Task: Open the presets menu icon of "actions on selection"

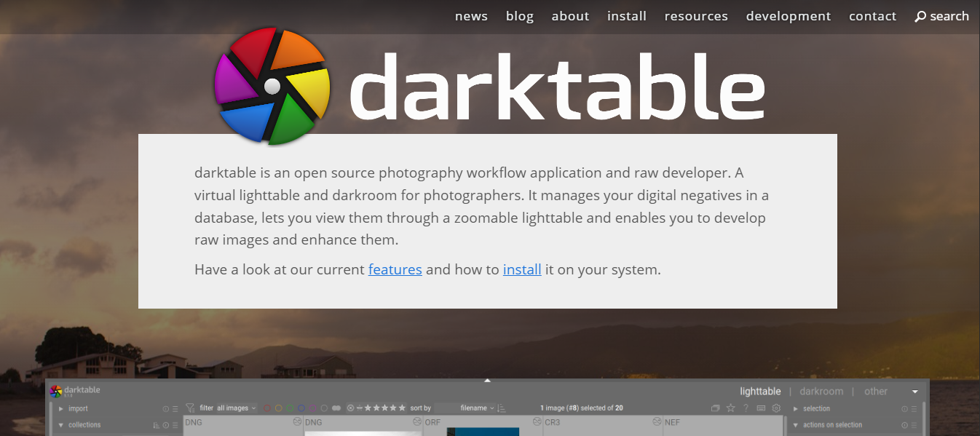Action: click(914, 425)
